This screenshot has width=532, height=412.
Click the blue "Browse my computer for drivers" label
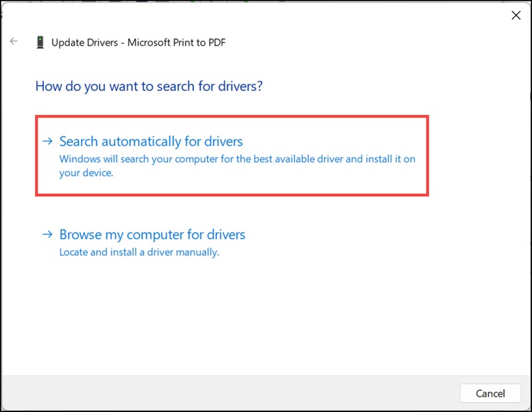[x=152, y=234]
